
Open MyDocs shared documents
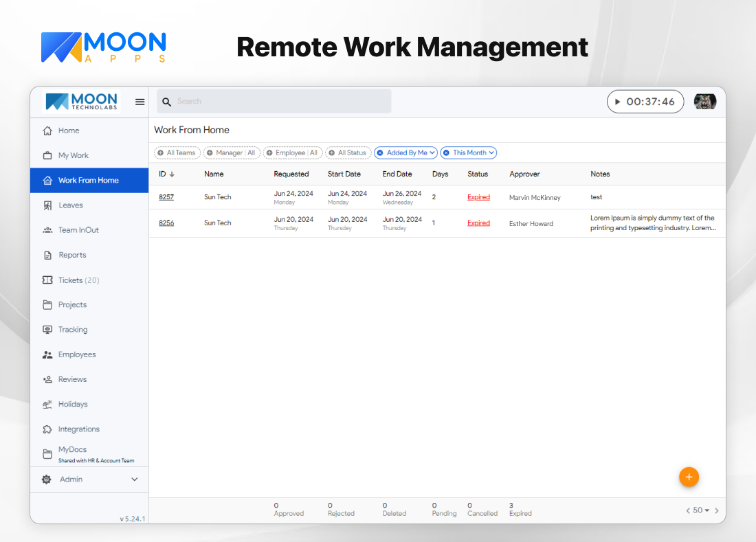coord(89,454)
